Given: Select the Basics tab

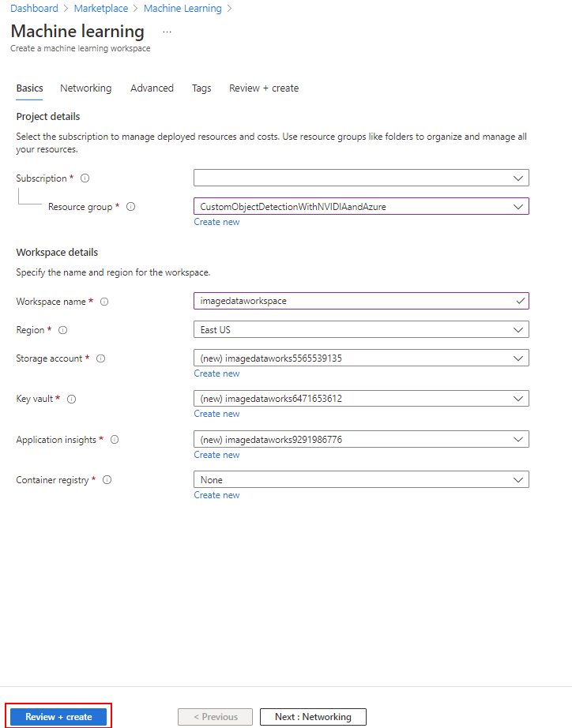Looking at the screenshot, I should tap(30, 88).
